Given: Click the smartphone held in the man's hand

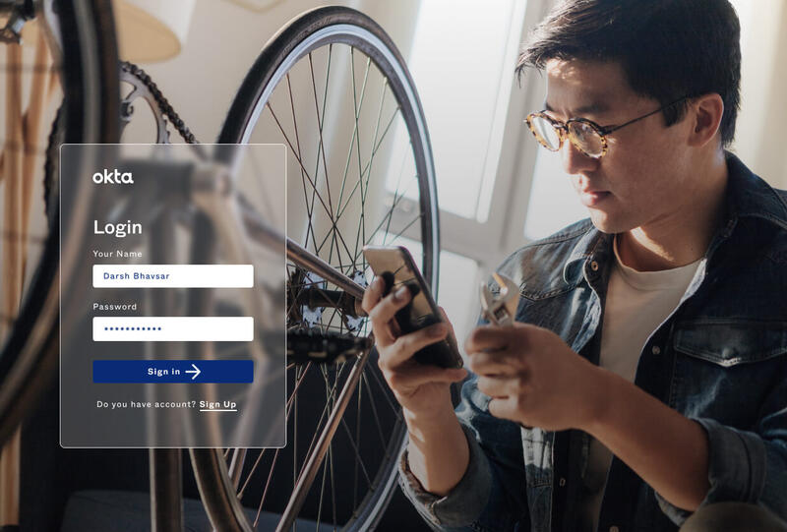Looking at the screenshot, I should (409, 304).
